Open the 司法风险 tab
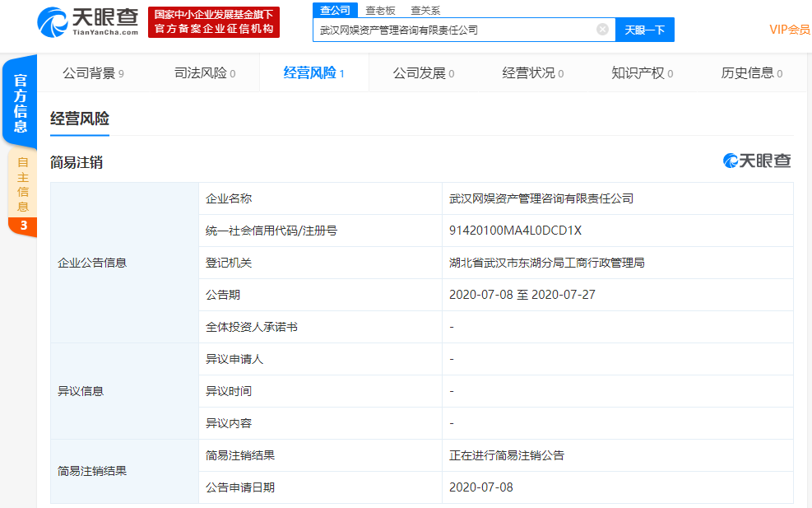This screenshot has width=812, height=508. tap(205, 73)
